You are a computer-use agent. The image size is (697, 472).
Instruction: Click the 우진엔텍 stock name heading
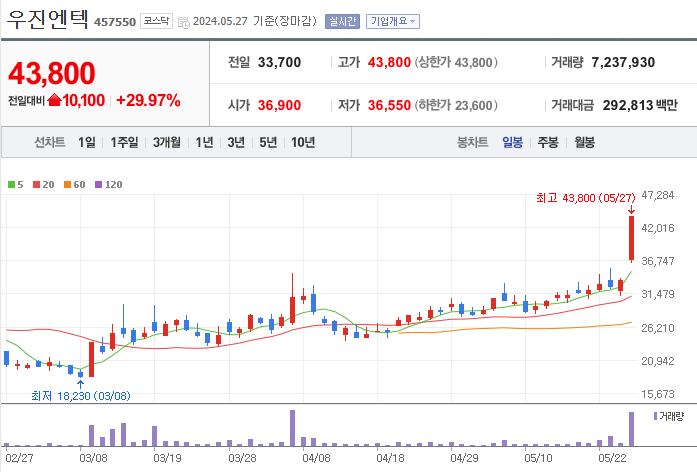coord(48,19)
